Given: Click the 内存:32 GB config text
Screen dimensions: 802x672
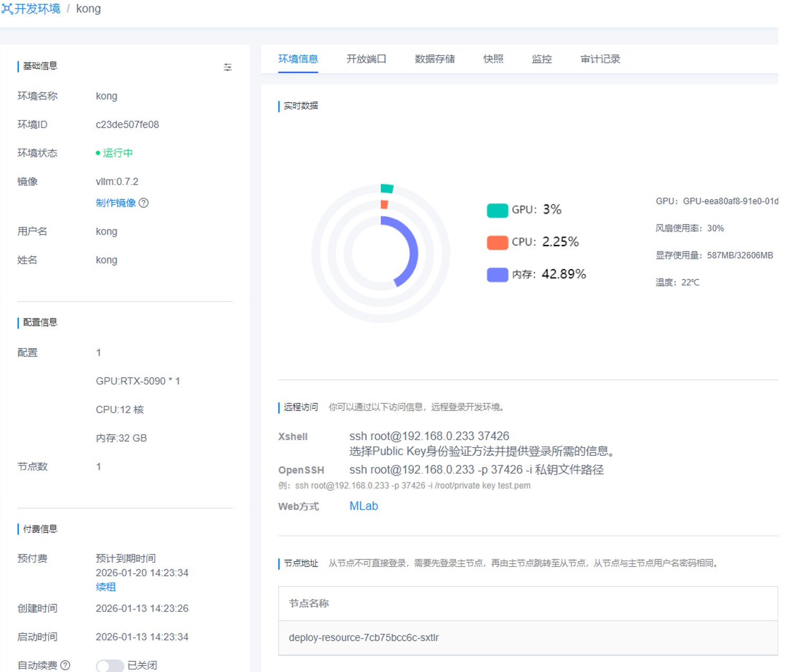Looking at the screenshot, I should coord(122,438).
